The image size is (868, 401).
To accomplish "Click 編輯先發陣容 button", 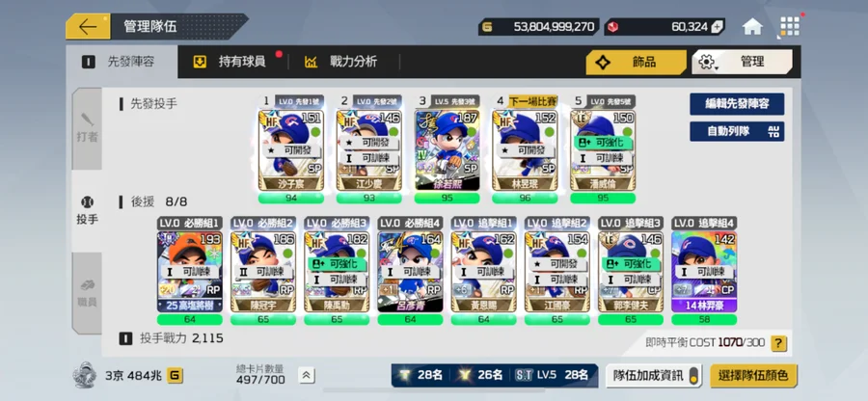I will (737, 104).
